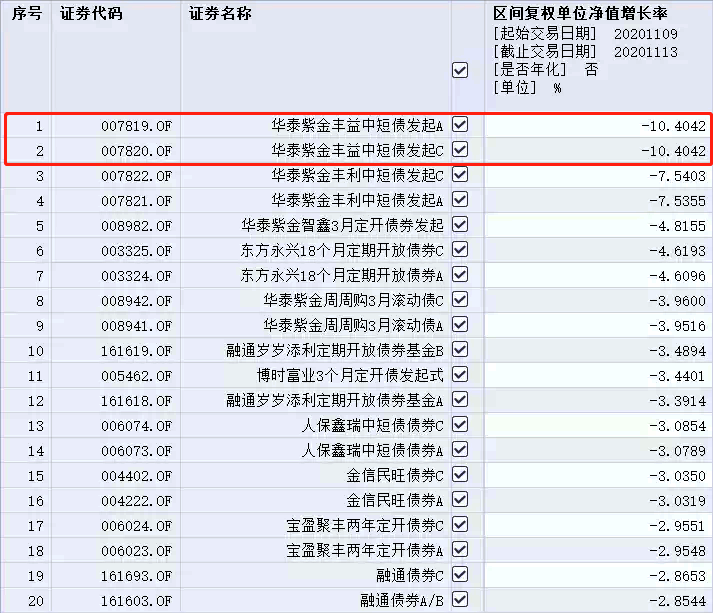Toggle checkbox for 融通岁岁添利定期开放债券基金A
The image size is (713, 613).
click(x=460, y=399)
